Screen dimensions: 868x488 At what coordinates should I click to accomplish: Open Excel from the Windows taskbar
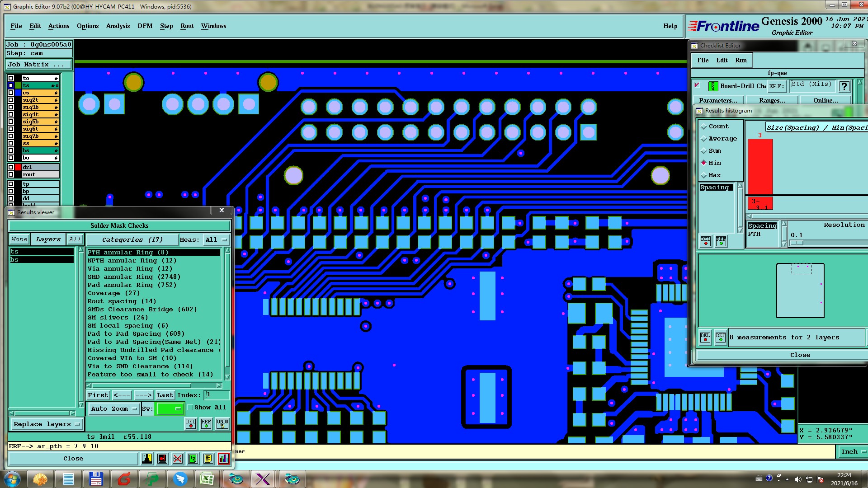207,479
